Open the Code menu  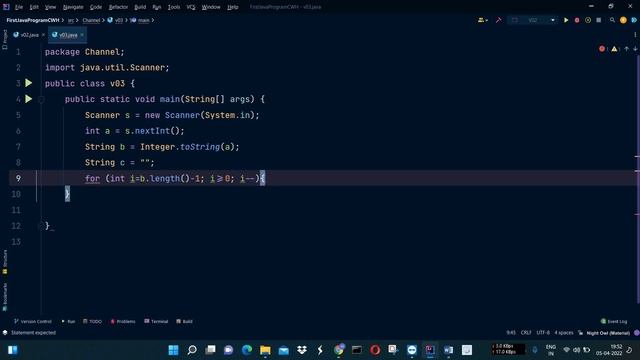coord(96,7)
